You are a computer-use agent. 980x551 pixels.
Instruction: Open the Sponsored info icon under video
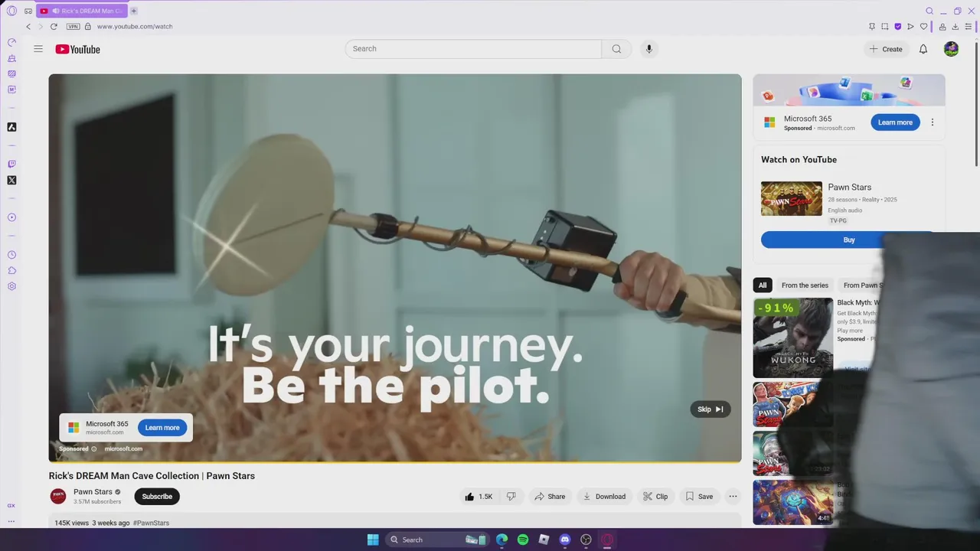tap(94, 449)
